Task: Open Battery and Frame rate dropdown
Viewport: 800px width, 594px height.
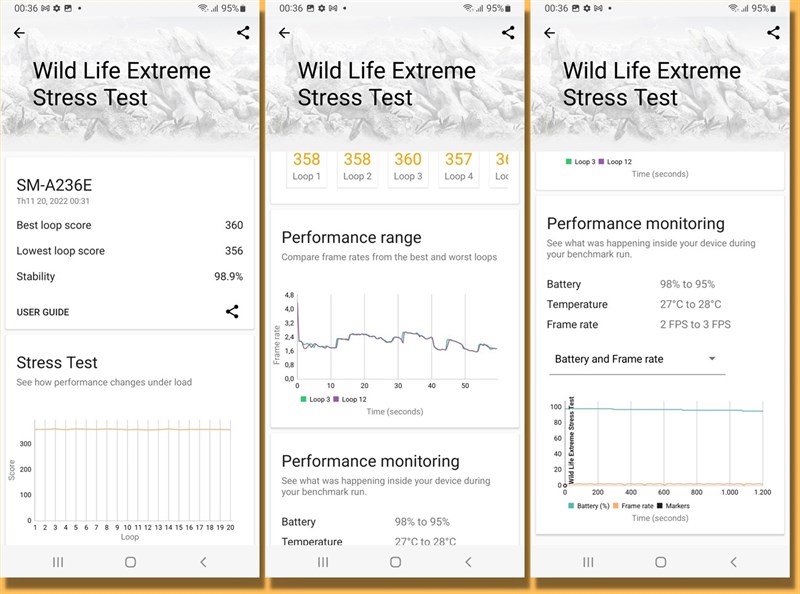Action: 637,359
